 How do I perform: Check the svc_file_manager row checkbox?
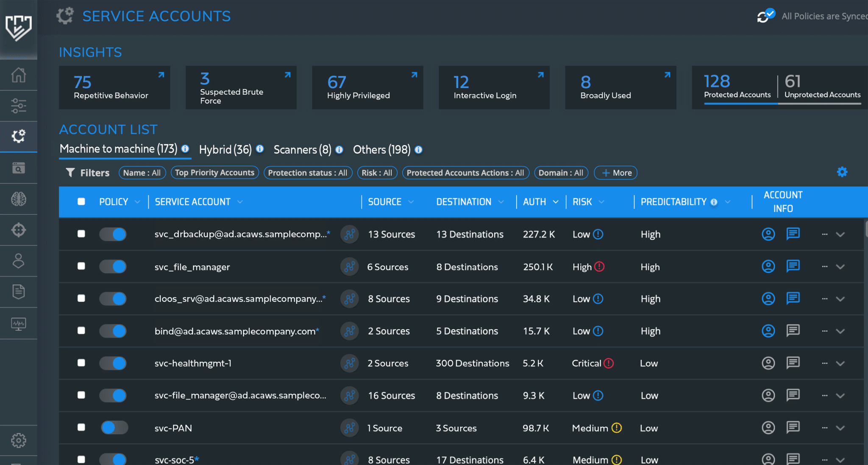(81, 266)
